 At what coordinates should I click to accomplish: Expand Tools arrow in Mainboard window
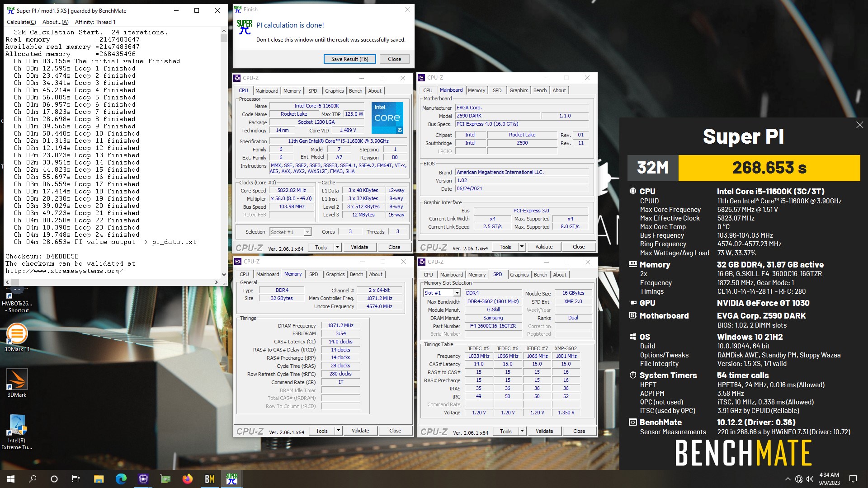[x=522, y=247]
